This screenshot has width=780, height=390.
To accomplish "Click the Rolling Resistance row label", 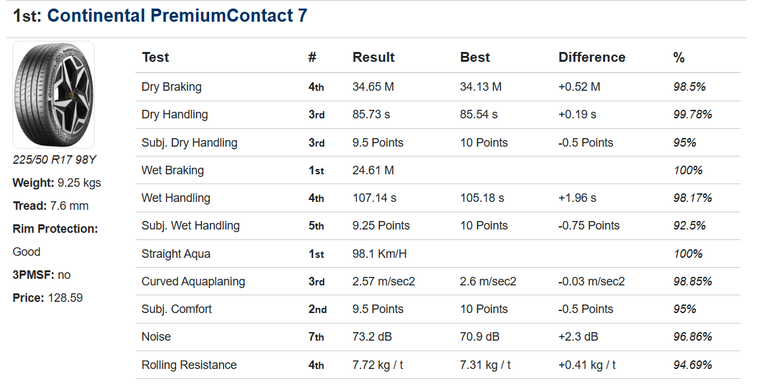I will click(189, 365).
